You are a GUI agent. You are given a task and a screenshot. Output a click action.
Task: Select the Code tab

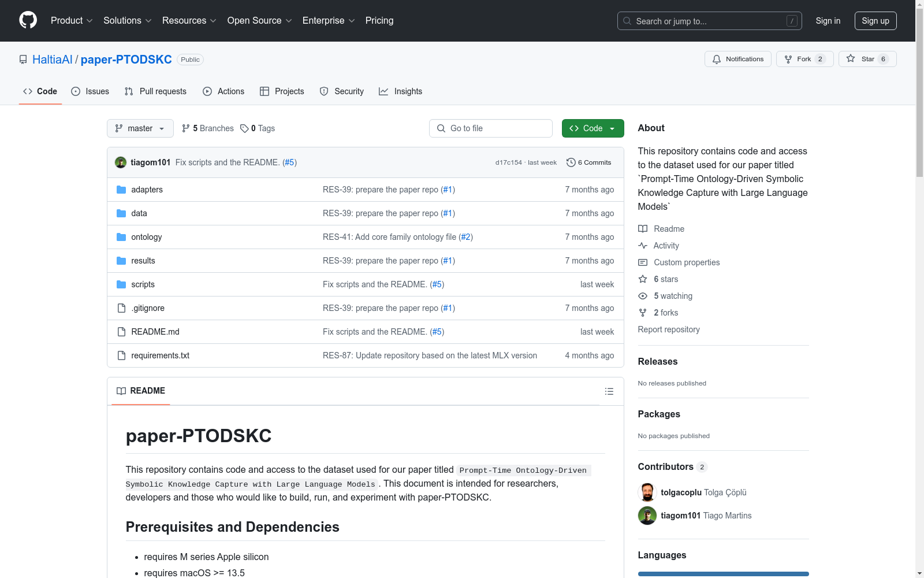[x=40, y=91]
